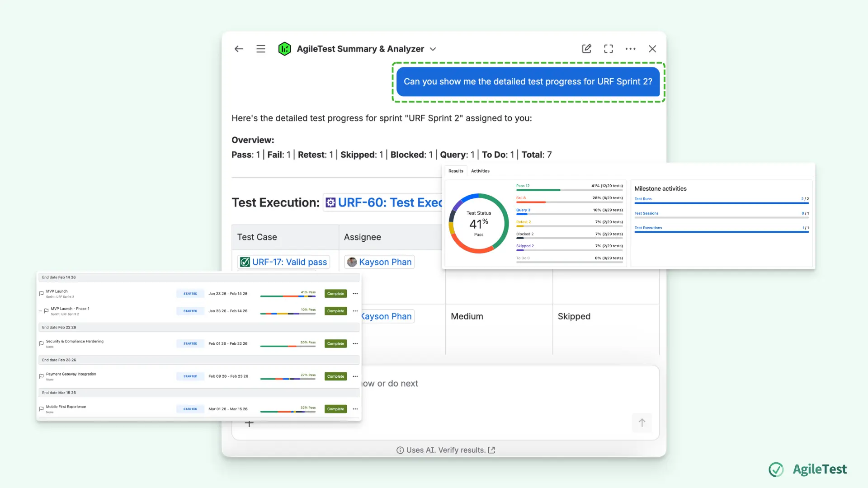The image size is (868, 488).
Task: Start a new chat with the compose icon
Action: coord(586,49)
